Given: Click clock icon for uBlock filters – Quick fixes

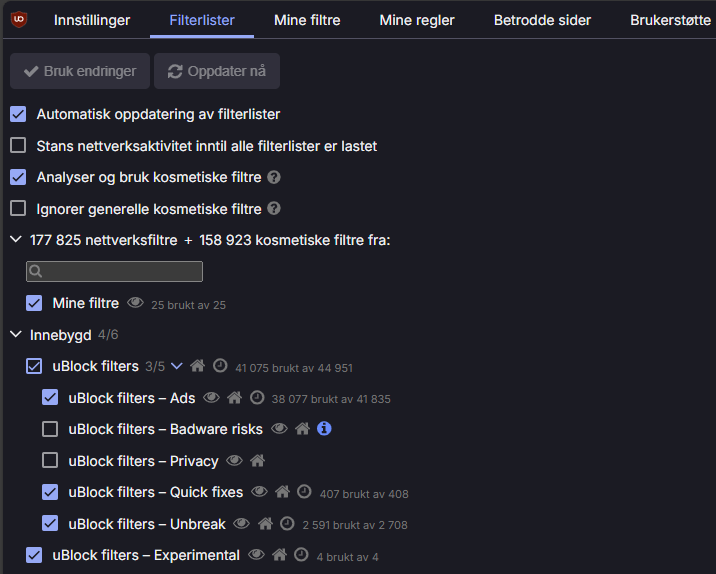Looking at the screenshot, I should 304,492.
